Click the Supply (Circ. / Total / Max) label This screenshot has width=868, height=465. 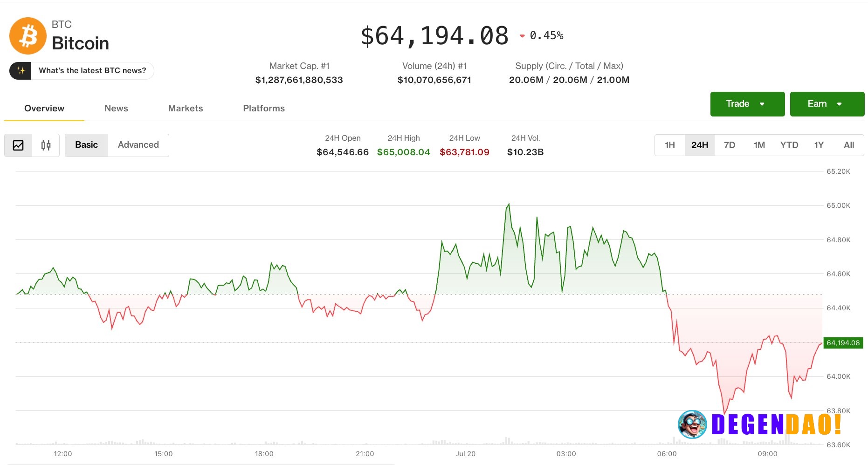click(569, 66)
